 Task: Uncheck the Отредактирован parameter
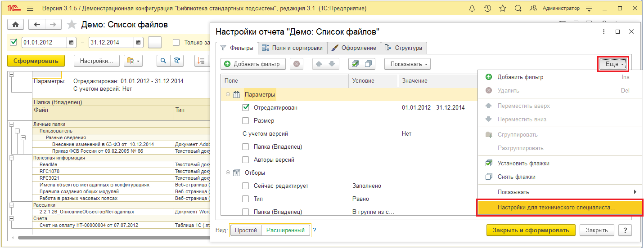tap(246, 107)
